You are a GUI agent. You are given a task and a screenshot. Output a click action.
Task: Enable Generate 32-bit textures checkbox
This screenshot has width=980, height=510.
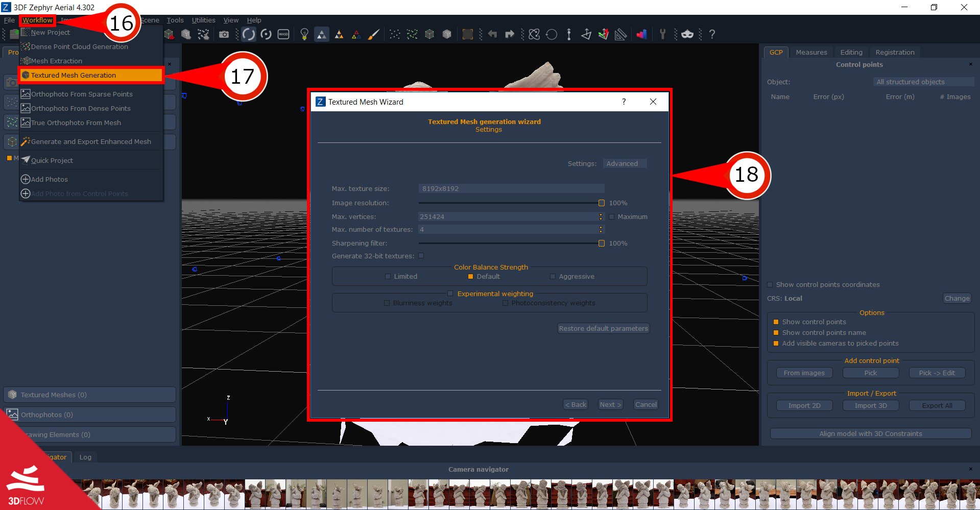pyautogui.click(x=421, y=256)
